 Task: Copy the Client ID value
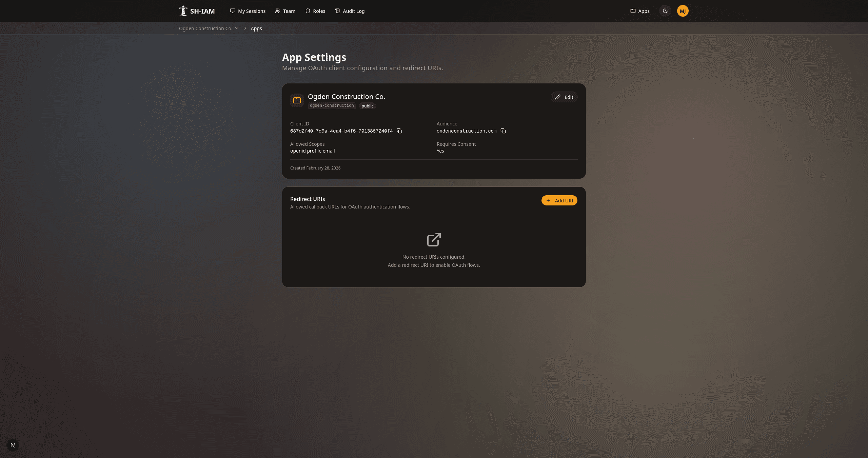click(399, 131)
